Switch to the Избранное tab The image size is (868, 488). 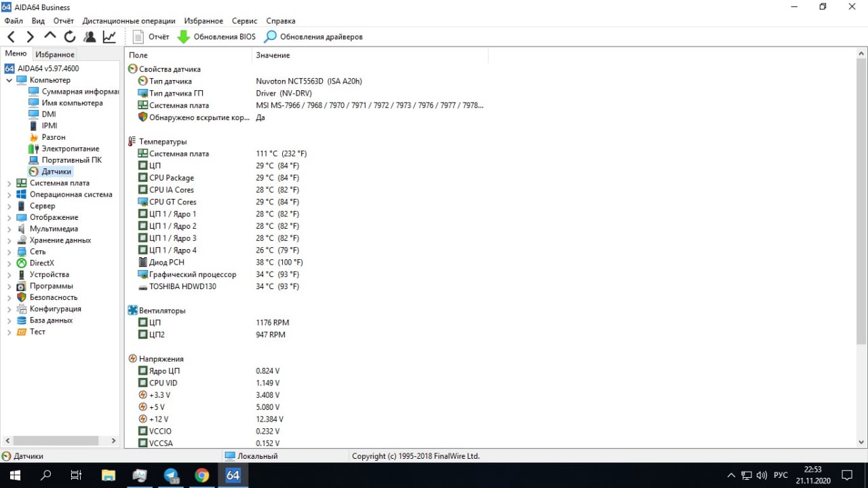tap(55, 54)
